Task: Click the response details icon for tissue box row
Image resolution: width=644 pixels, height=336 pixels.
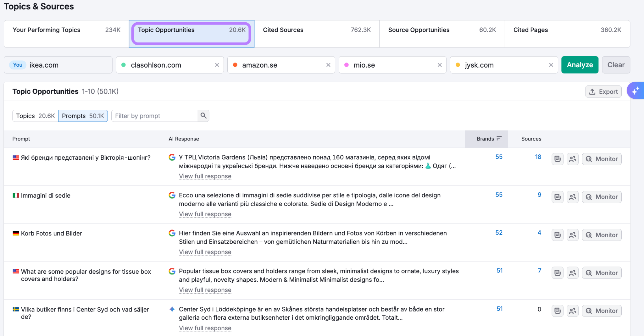Action: (558, 273)
